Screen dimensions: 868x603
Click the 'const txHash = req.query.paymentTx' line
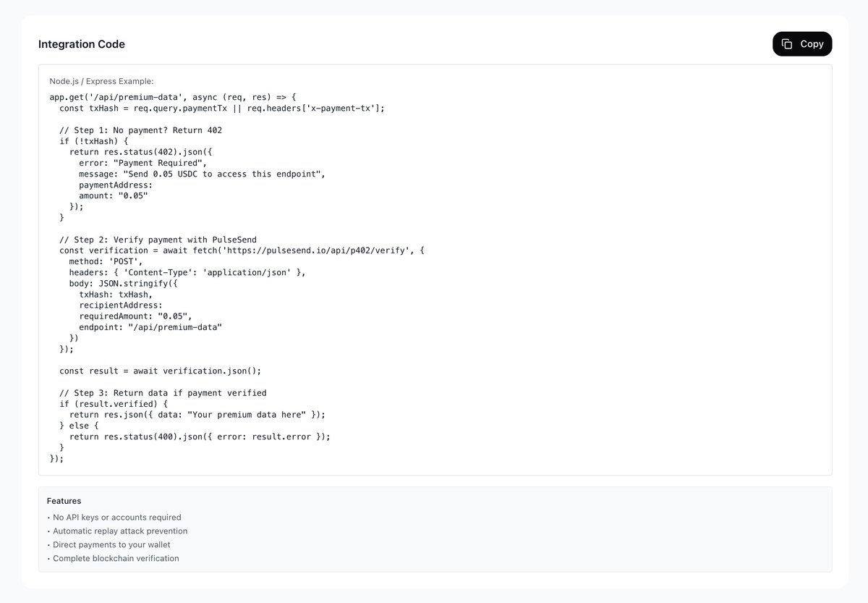point(222,108)
